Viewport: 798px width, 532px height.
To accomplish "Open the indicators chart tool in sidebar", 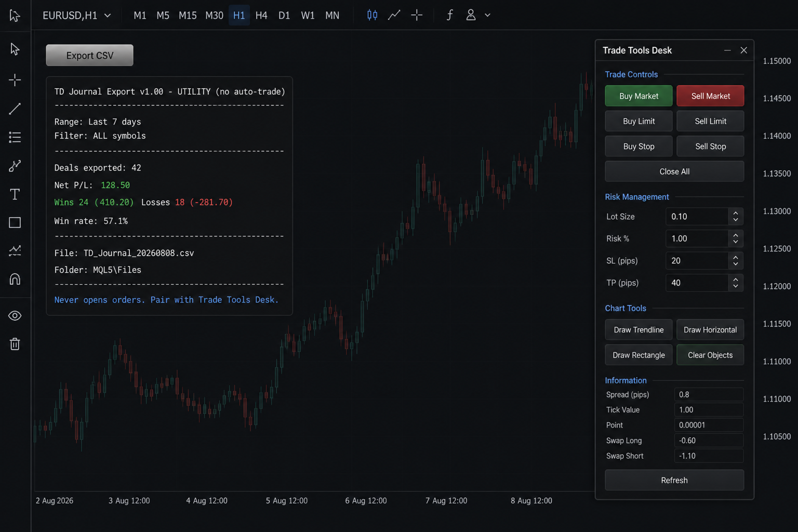I will pyautogui.click(x=15, y=251).
